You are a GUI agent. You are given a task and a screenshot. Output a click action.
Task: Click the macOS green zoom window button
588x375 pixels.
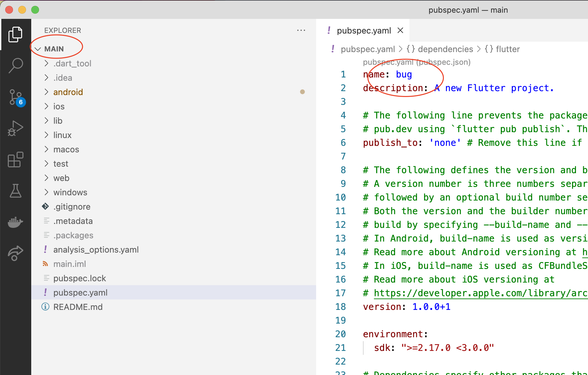(x=35, y=10)
